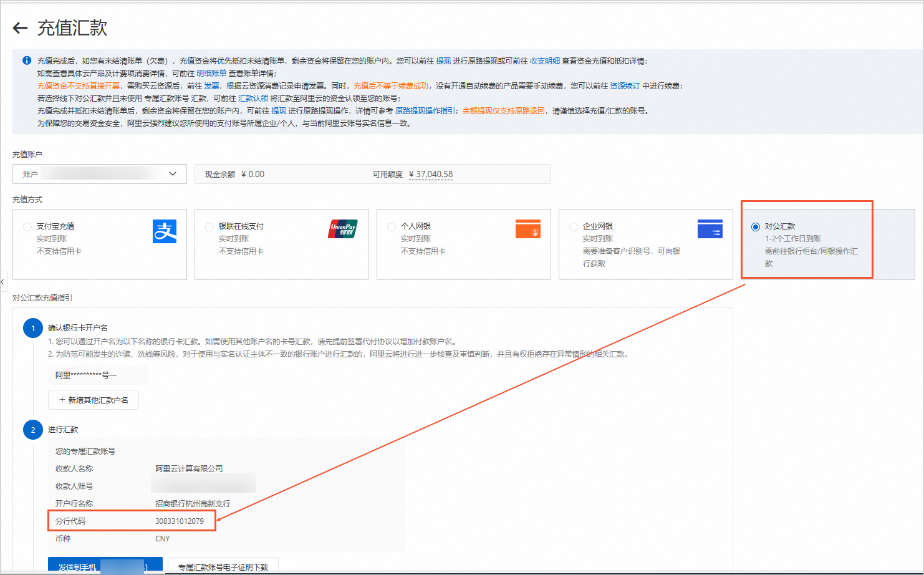Click the 确认银行卡开户名 step title
The width and height of the screenshot is (924, 575).
pyautogui.click(x=78, y=327)
